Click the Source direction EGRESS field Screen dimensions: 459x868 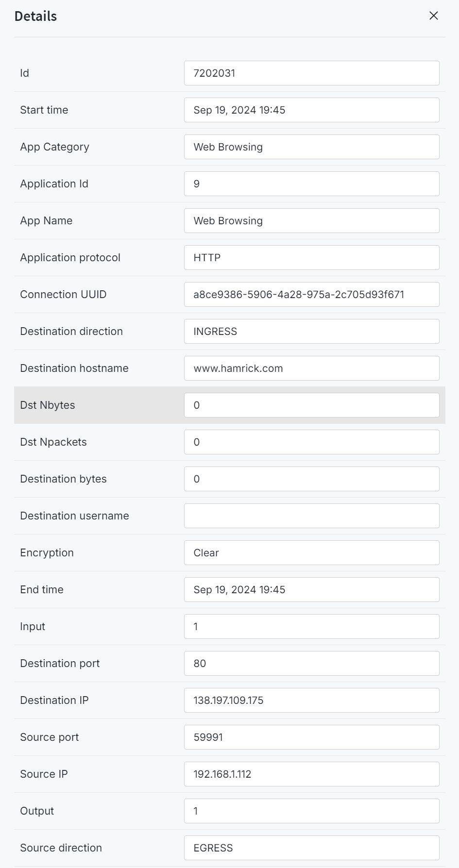312,848
